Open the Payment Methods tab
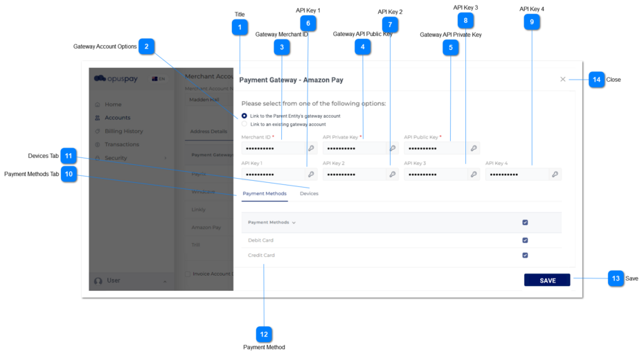The image size is (644, 356). [265, 194]
